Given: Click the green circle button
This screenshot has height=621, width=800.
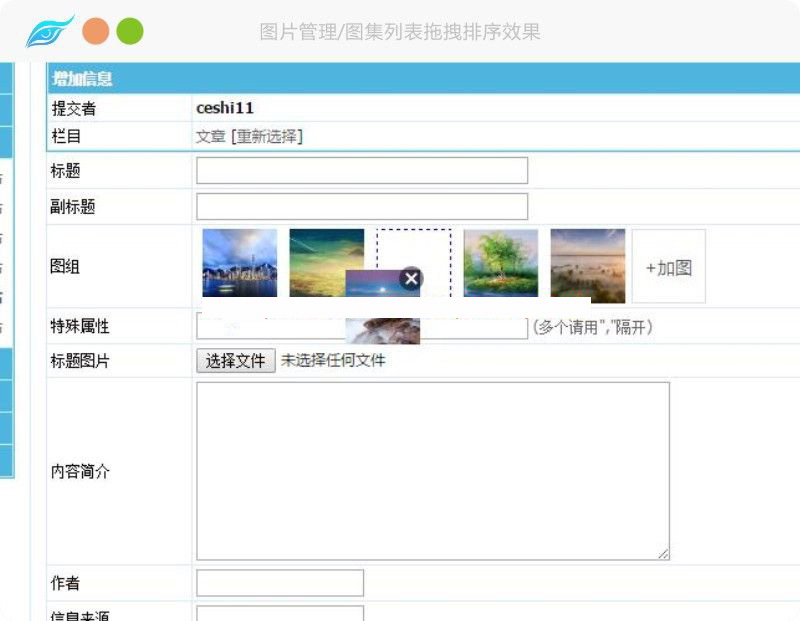Looking at the screenshot, I should tap(130, 32).
